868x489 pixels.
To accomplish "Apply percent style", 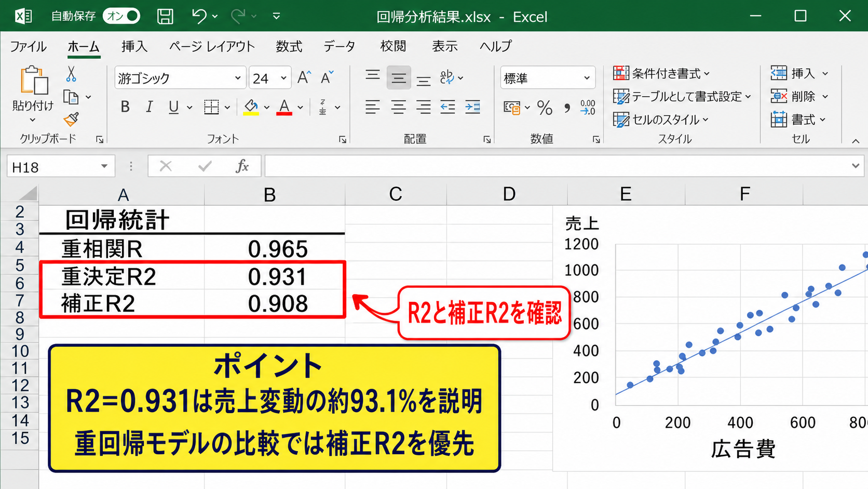I will [545, 108].
